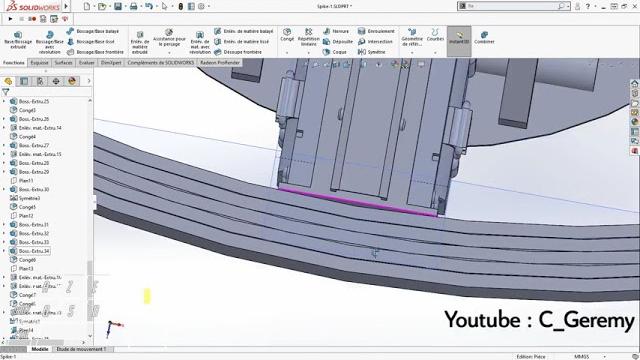Select the Combiner tool
This screenshot has height=360, width=640.
484,38
